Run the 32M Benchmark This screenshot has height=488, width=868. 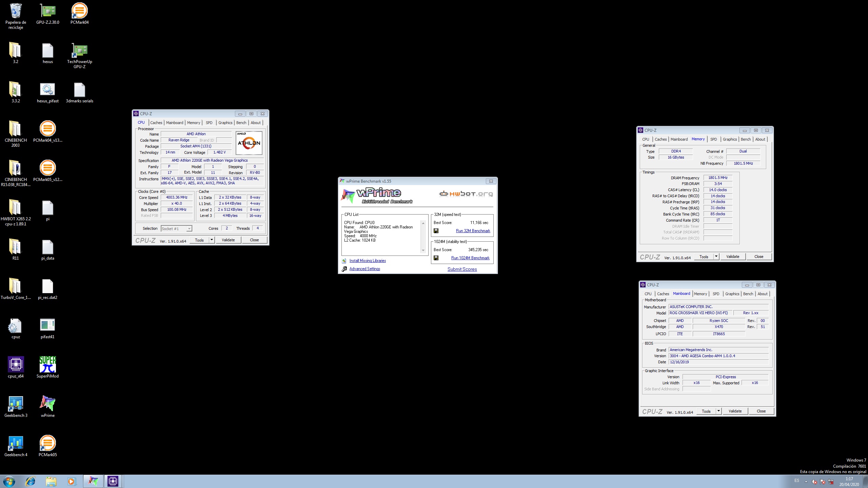[x=473, y=231]
